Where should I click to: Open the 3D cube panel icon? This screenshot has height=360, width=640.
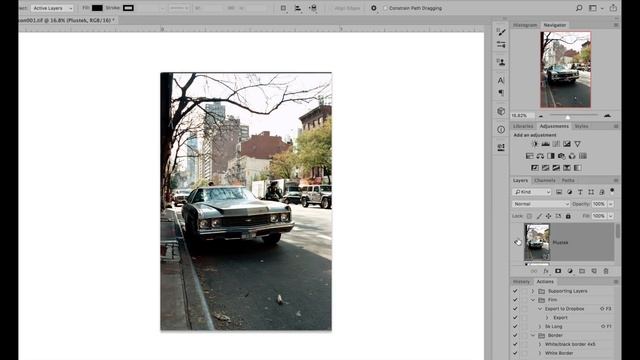pyautogui.click(x=501, y=111)
